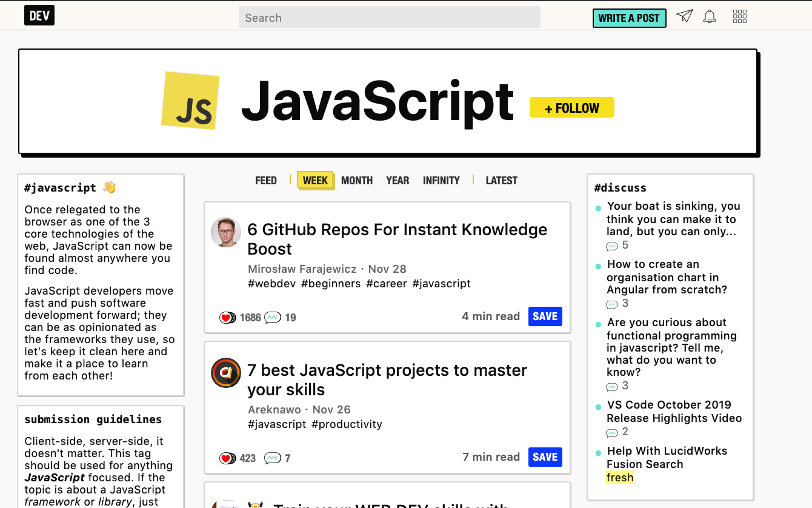Click the '7 min read' text
The image size is (812, 508).
[491, 457]
